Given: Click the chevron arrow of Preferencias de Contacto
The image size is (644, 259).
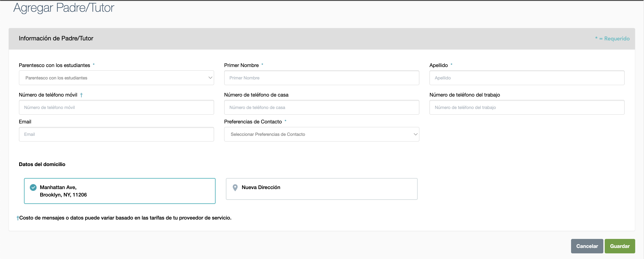Looking at the screenshot, I should coord(415,134).
